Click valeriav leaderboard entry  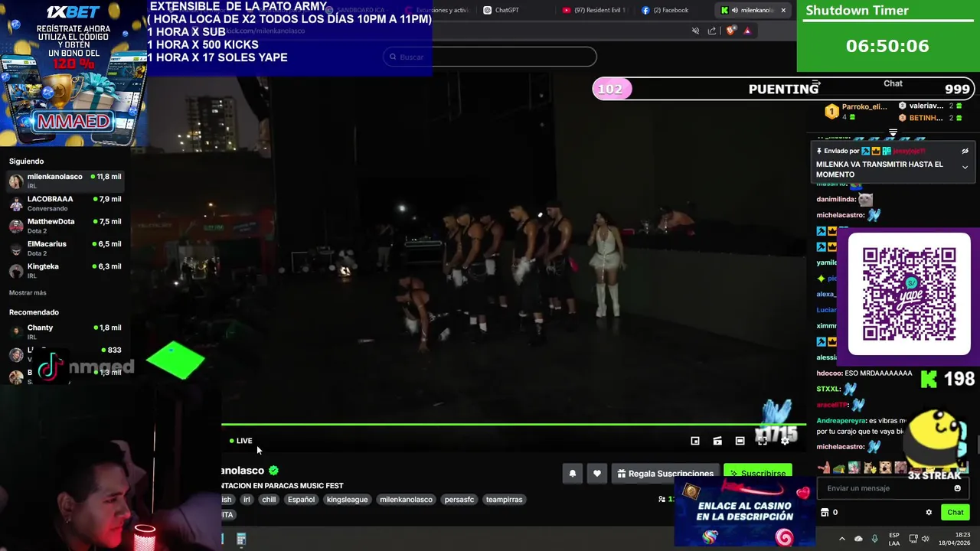[930, 106]
